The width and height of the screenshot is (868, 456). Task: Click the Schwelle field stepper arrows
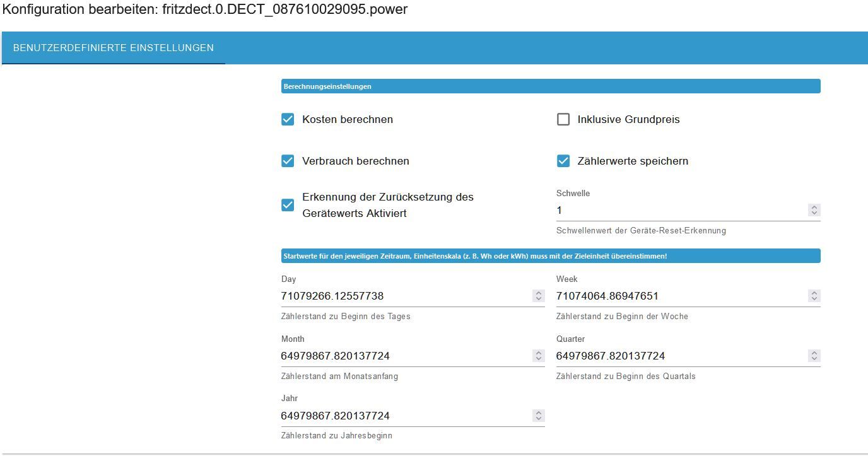(x=814, y=210)
